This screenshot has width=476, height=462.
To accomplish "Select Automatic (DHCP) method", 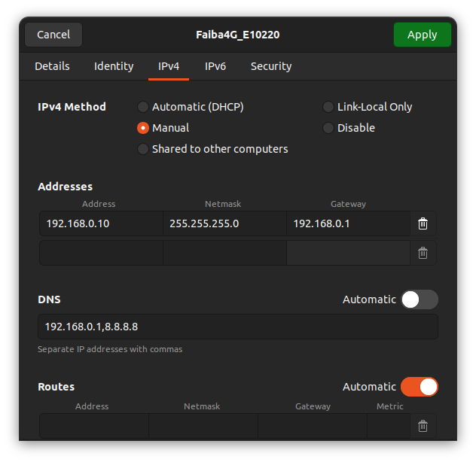I will click(x=191, y=107).
